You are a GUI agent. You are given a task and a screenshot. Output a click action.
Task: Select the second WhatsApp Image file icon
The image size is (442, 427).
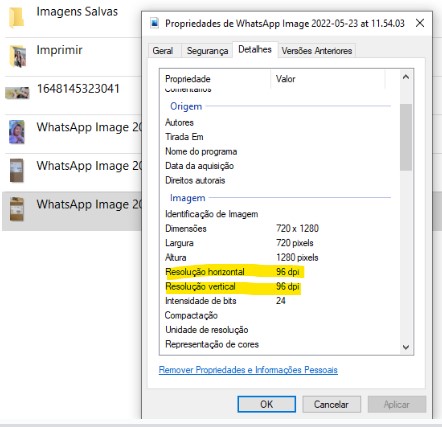tap(17, 171)
